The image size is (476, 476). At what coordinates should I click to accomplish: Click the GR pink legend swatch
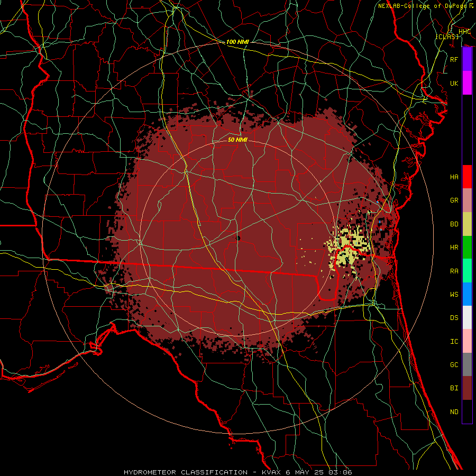coord(467,200)
